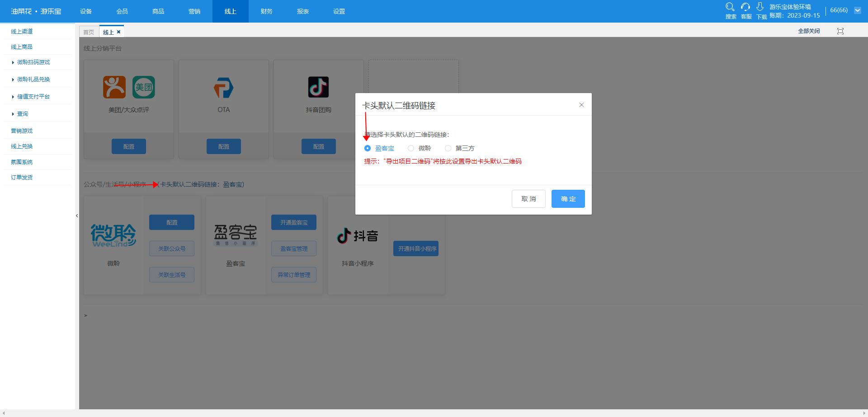Open the 设置 top menu
Image resolution: width=868 pixels, height=417 pixels.
(x=339, y=11)
